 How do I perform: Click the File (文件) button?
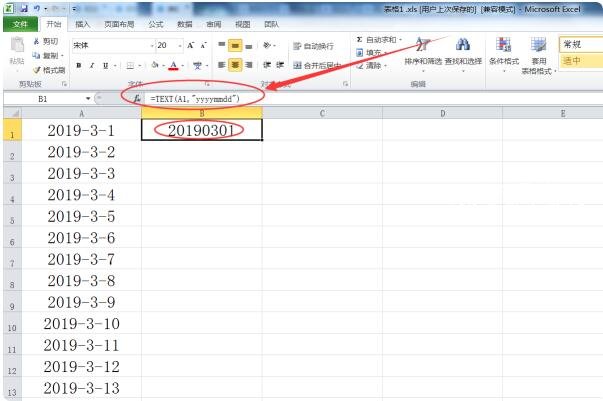point(19,23)
